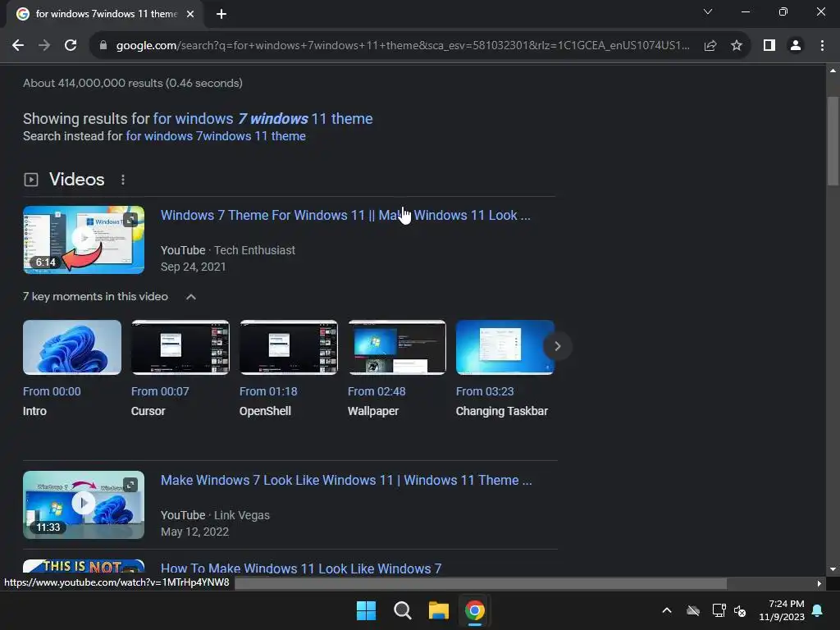Open the corrected search for 7 windows 11 theme
This screenshot has width=840, height=630.
click(262, 118)
